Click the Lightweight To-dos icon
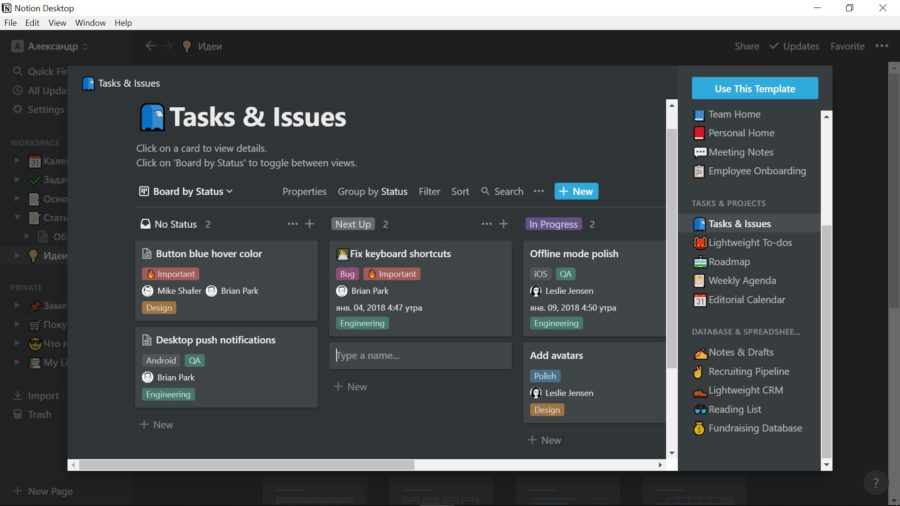Viewport: 900px width, 506px height. [x=700, y=243]
